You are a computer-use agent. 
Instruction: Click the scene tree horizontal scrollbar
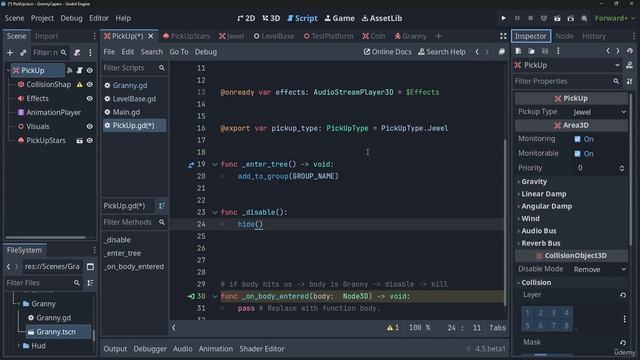tap(45, 238)
